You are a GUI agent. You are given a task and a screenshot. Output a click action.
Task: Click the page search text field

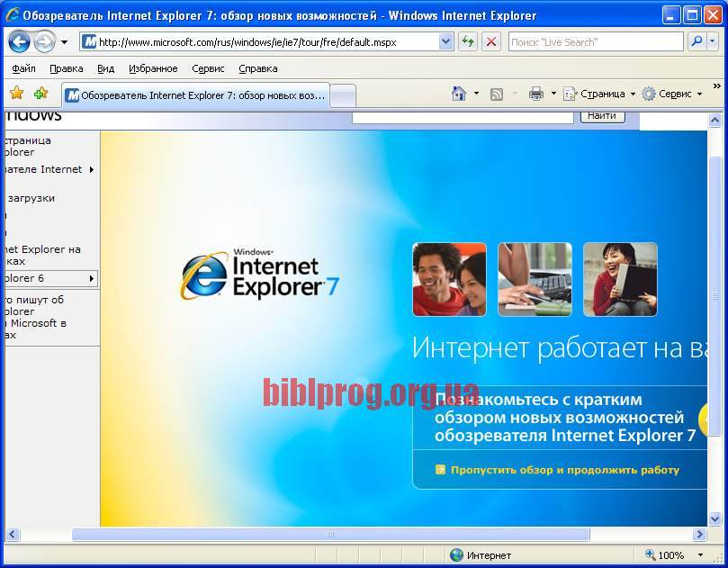pyautogui.click(x=463, y=117)
